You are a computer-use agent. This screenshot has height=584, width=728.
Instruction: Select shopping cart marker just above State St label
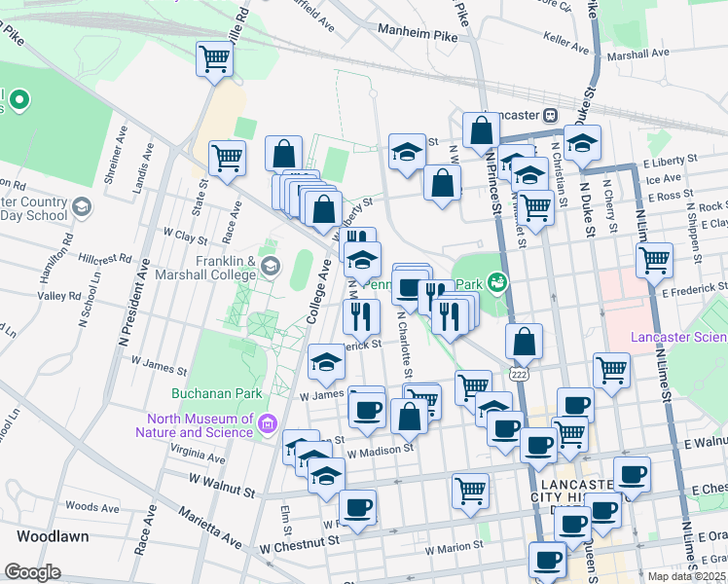coord(227,159)
